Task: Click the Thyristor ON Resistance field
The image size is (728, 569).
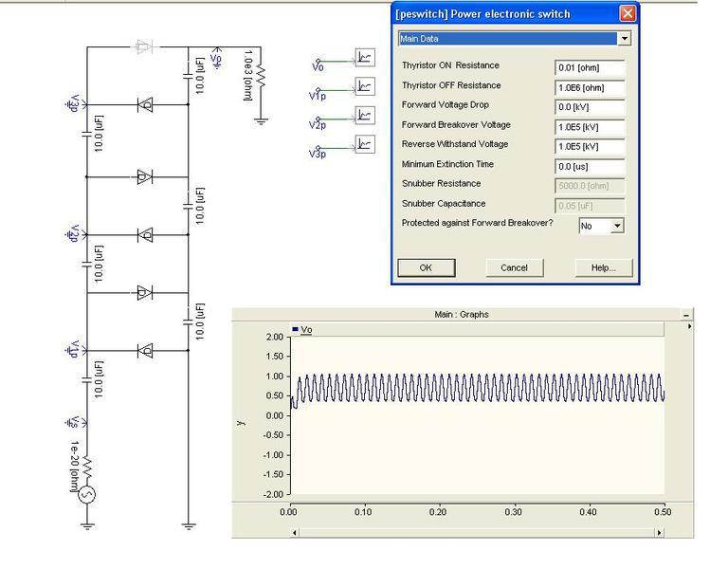Action: (x=590, y=67)
